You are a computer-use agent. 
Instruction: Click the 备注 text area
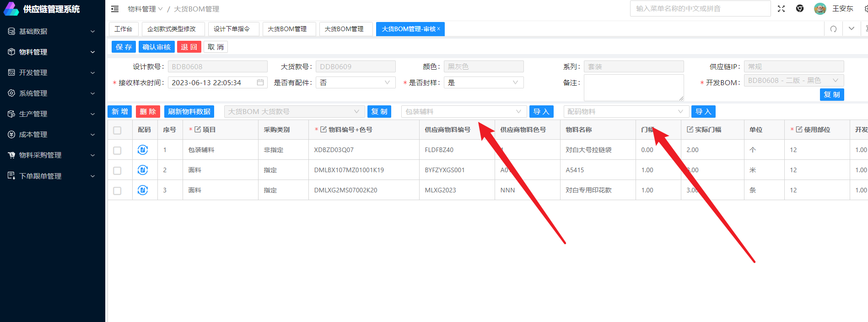click(633, 87)
